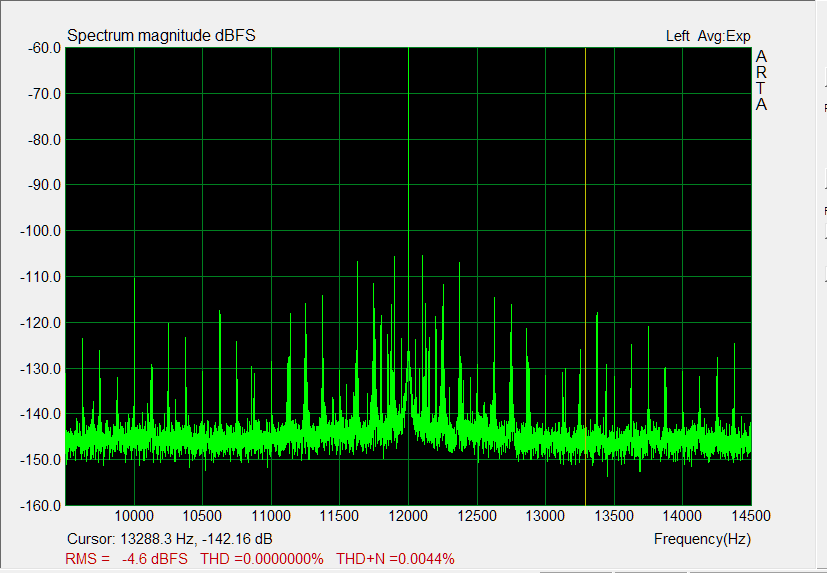
Task: Click the yellow cursor line in the plot
Action: coord(585,276)
